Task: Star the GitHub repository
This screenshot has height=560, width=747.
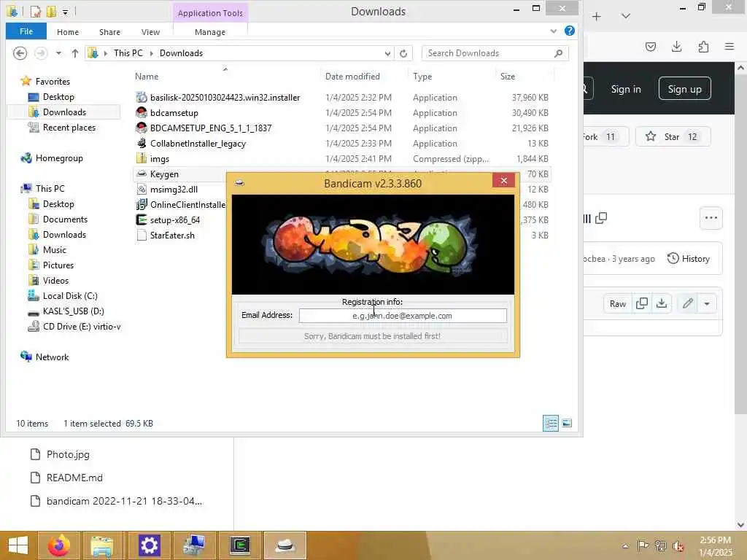Action: [x=672, y=136]
